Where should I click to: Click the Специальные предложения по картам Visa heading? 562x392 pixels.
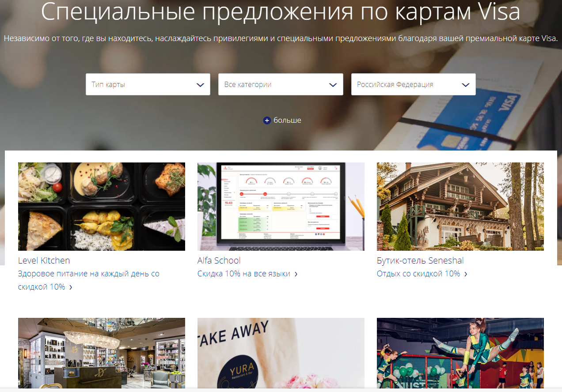[x=281, y=12]
